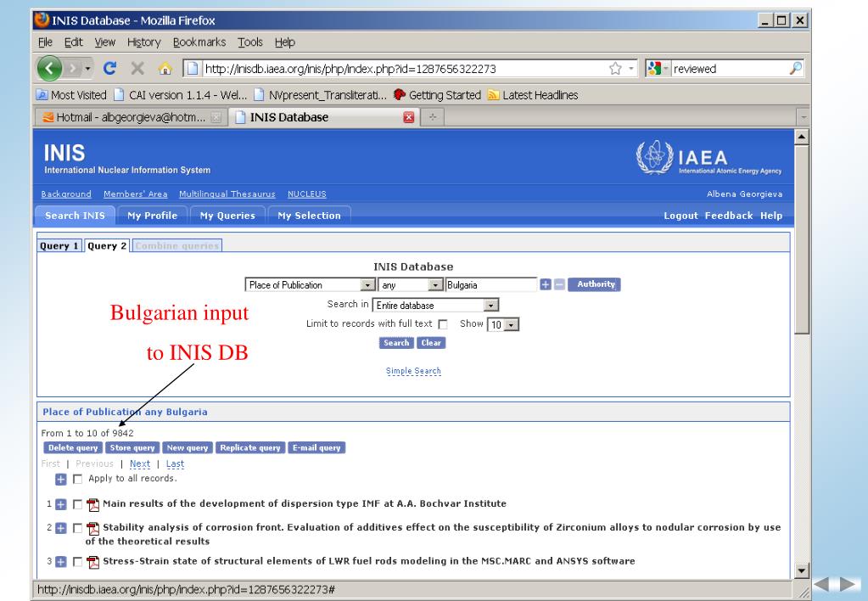Open URL bar history dropdown arrow

point(630,69)
